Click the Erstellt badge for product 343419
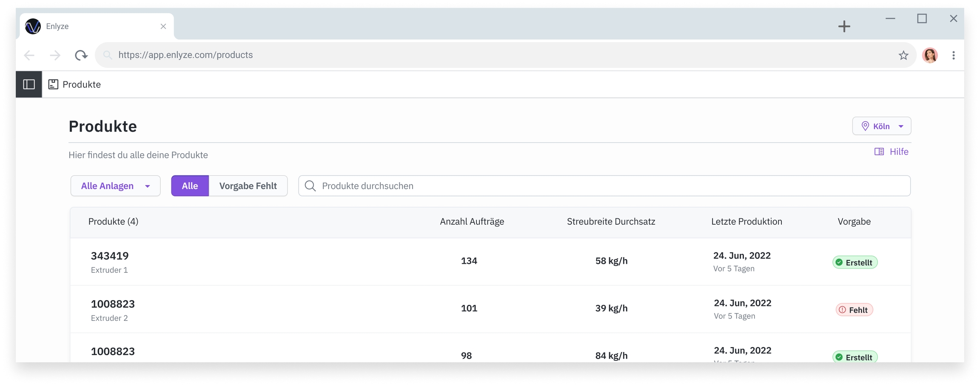Image resolution: width=980 pixels, height=386 pixels. coord(855,263)
